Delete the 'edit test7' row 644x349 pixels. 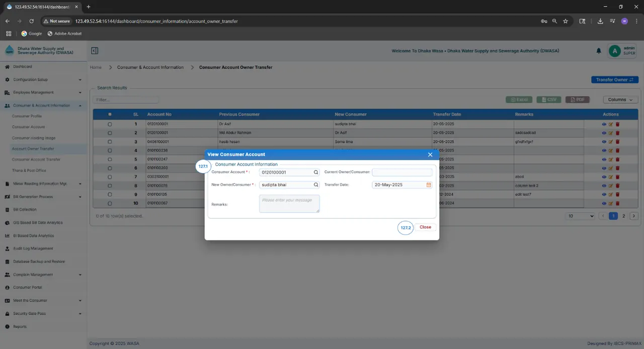617,195
